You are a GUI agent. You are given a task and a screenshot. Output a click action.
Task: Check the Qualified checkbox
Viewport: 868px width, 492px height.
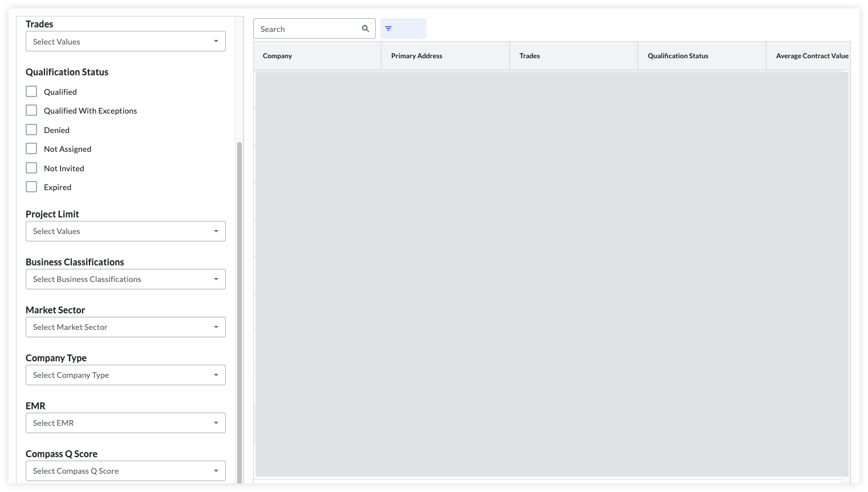[31, 92]
